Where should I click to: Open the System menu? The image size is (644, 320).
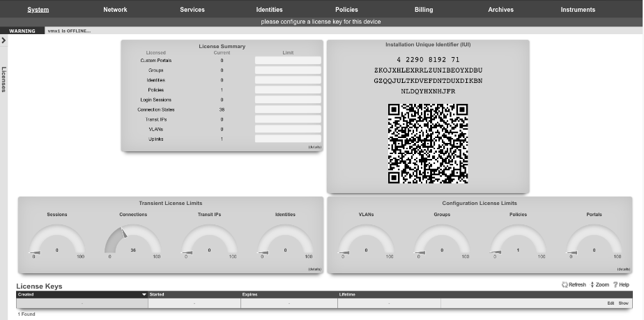tap(38, 10)
